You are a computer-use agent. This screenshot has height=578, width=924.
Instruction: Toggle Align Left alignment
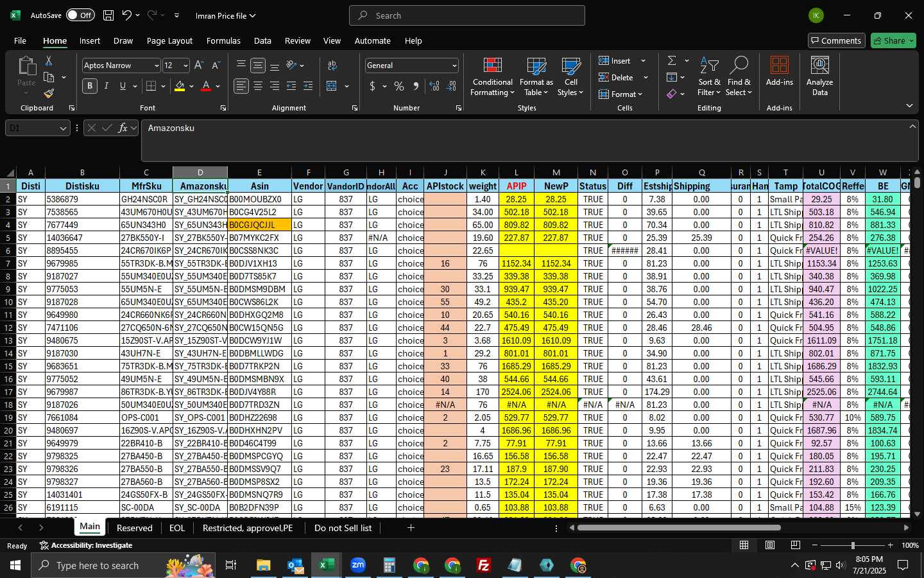241,86
